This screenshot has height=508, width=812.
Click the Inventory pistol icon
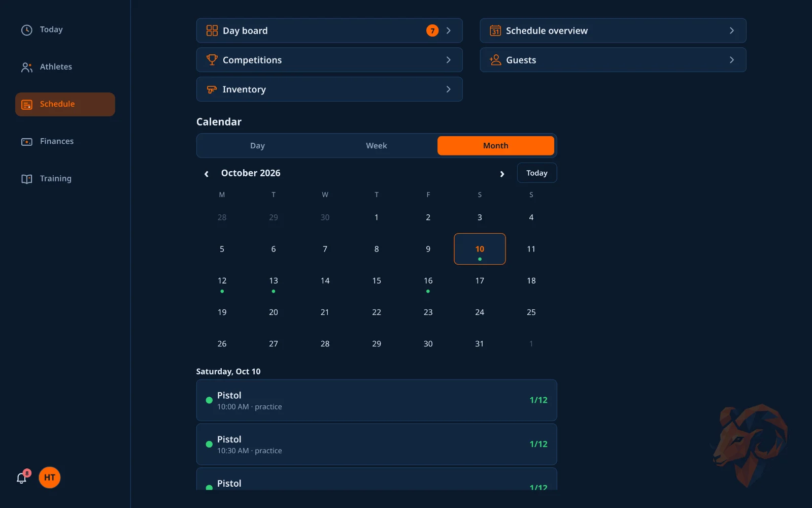tap(212, 89)
